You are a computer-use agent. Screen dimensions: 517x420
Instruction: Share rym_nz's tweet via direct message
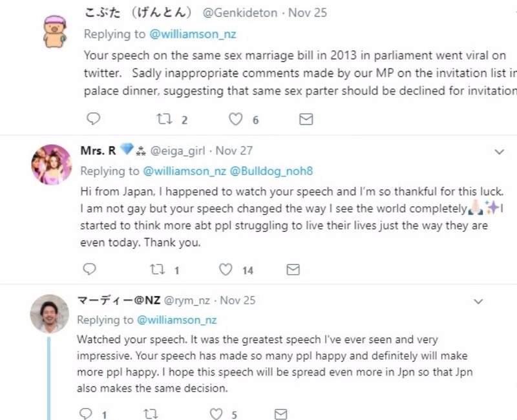[x=281, y=414]
